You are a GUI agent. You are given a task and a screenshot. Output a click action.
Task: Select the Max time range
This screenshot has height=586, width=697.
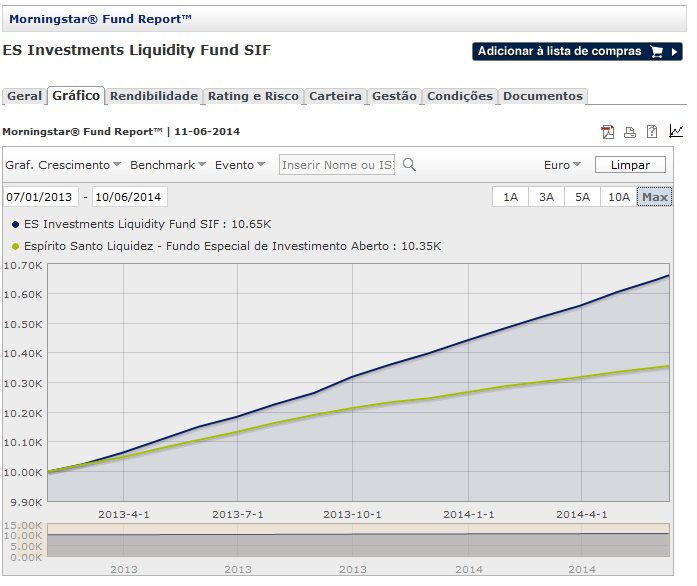(x=655, y=197)
